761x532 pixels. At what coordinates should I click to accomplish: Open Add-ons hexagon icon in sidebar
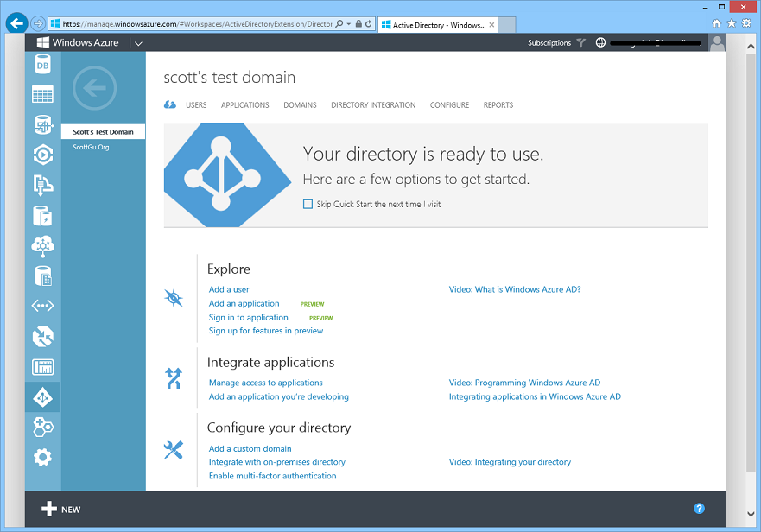(42, 427)
